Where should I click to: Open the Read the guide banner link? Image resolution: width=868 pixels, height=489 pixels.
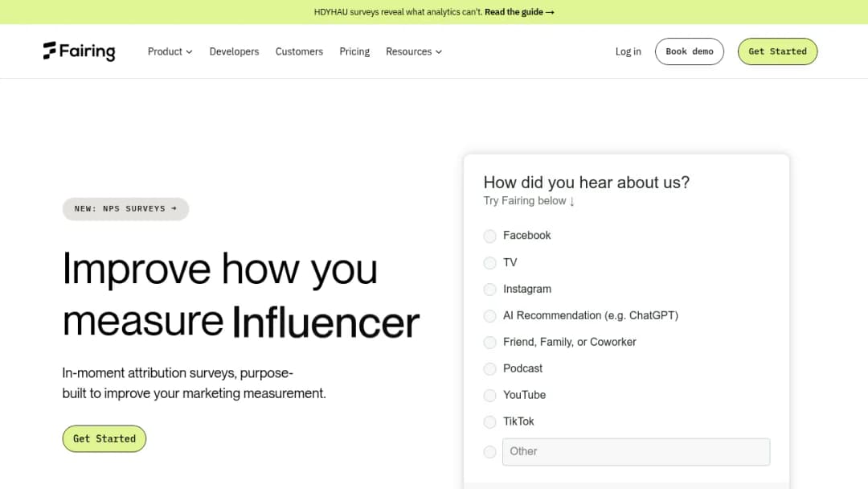coord(519,12)
